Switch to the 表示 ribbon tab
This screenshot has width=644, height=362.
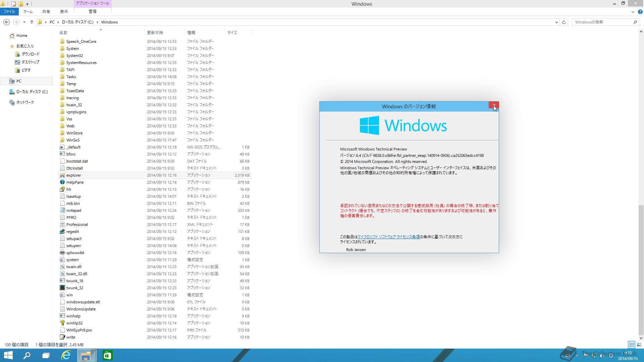tap(64, 11)
